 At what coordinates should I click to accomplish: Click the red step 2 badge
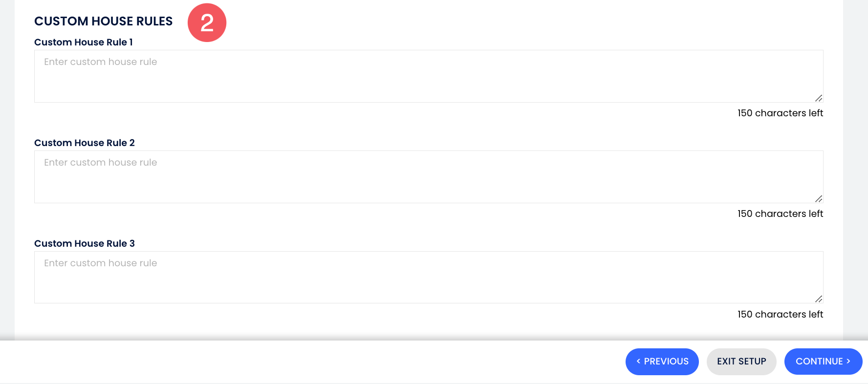click(207, 22)
